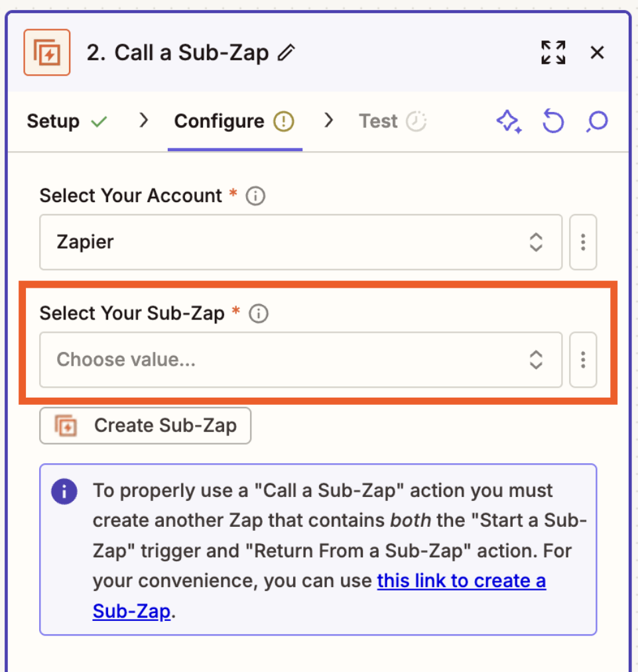Click the Sub-Zap app icon in header
This screenshot has width=638, height=672.
46,52
